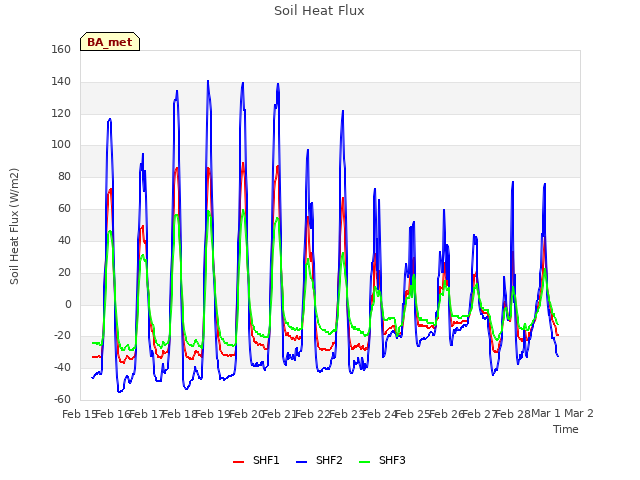Screen dimensions: 640x480
Task: Click the 120 y-axis tick label
Action: coord(61,113)
